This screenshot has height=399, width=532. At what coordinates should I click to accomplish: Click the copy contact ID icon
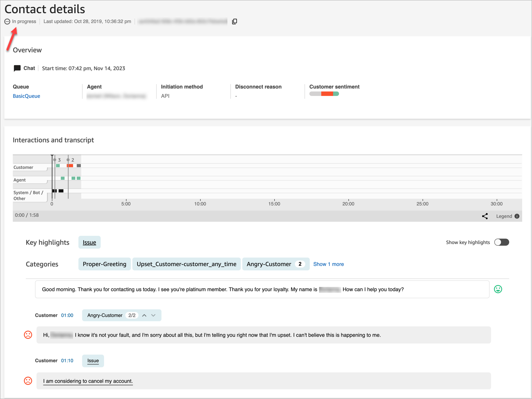(x=234, y=21)
